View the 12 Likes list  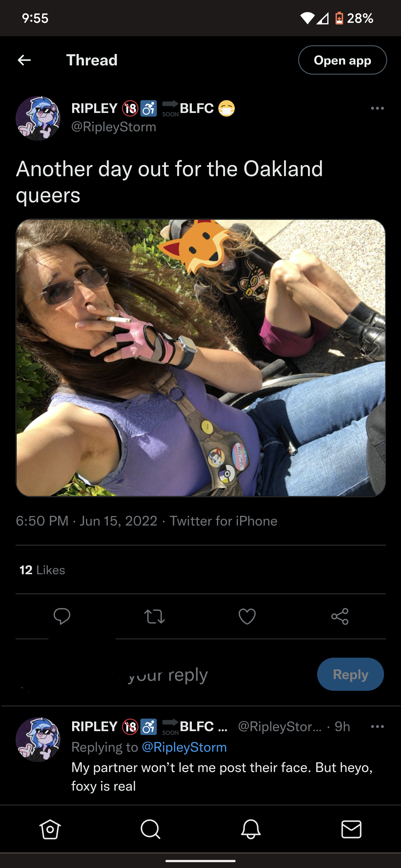point(43,570)
